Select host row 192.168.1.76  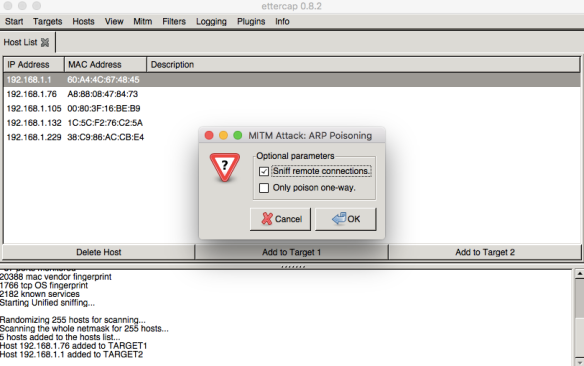[292, 94]
